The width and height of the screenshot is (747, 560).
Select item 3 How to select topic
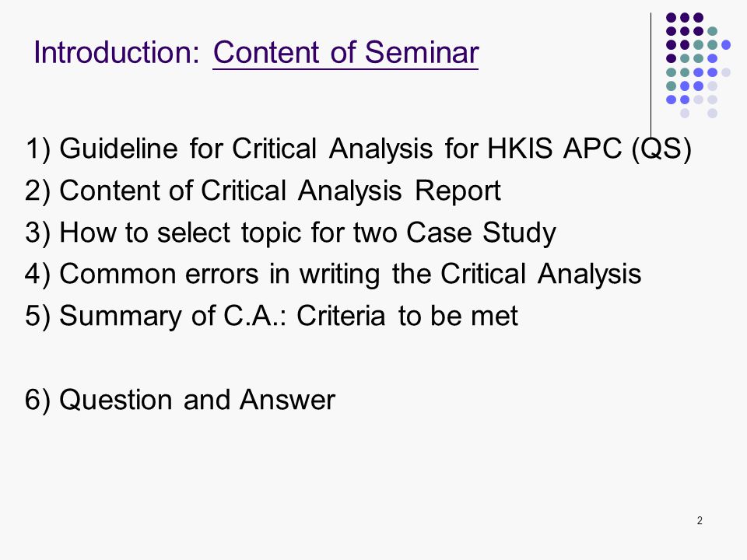(290, 233)
